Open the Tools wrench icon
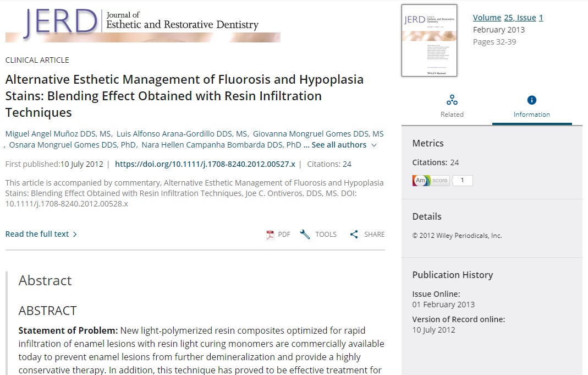 (x=305, y=235)
